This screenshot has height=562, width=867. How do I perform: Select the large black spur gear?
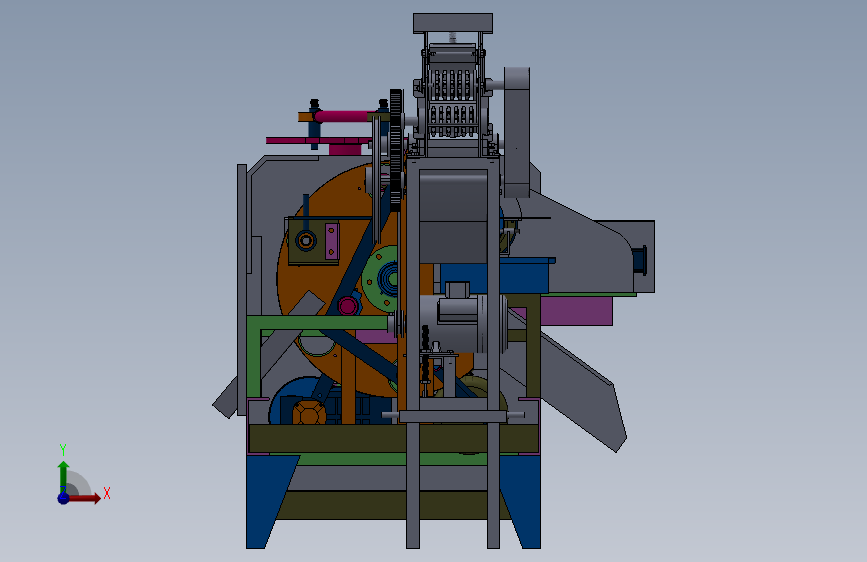pyautogui.click(x=395, y=150)
